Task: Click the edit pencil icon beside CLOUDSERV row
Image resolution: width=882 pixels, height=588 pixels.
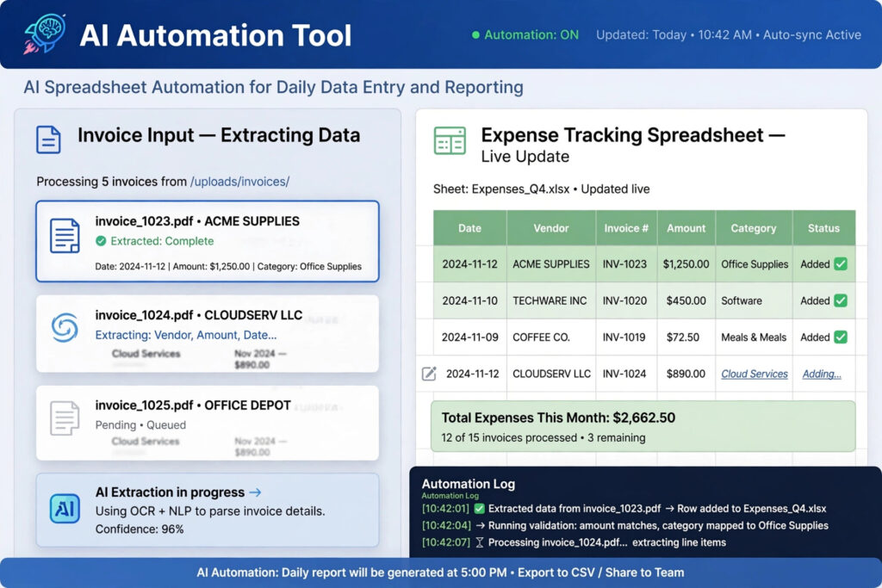Action: pos(429,374)
